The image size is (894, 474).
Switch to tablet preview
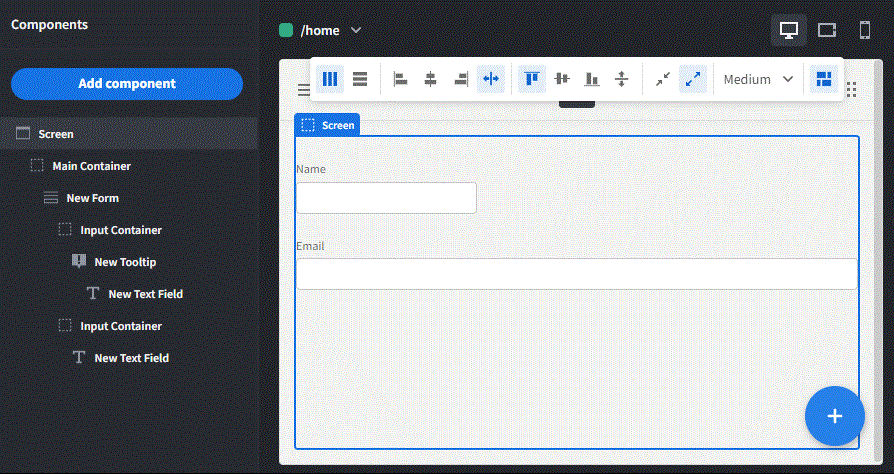pos(827,30)
